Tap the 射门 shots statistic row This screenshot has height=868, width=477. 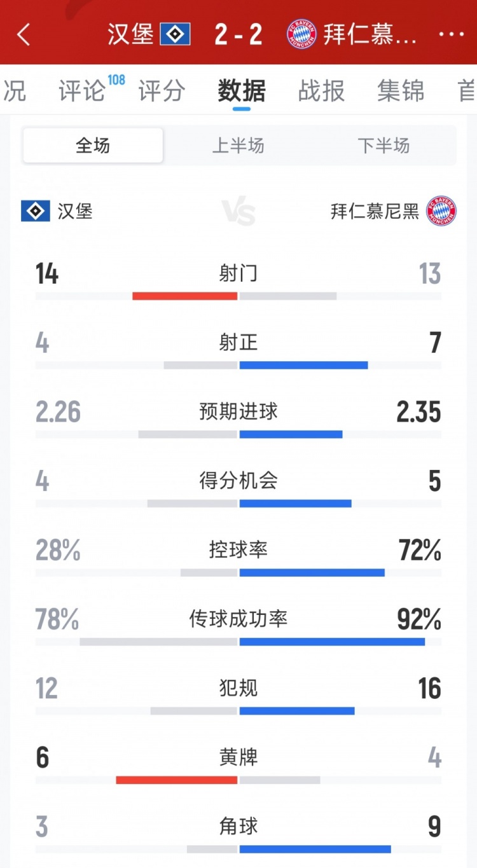click(238, 273)
